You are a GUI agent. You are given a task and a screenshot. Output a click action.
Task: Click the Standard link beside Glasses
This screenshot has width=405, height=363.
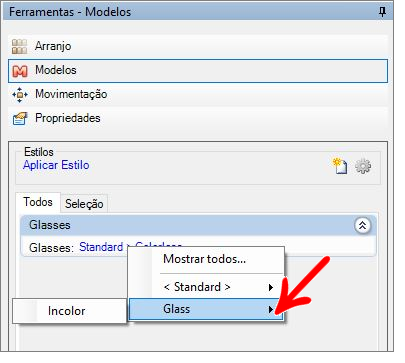[x=101, y=247]
